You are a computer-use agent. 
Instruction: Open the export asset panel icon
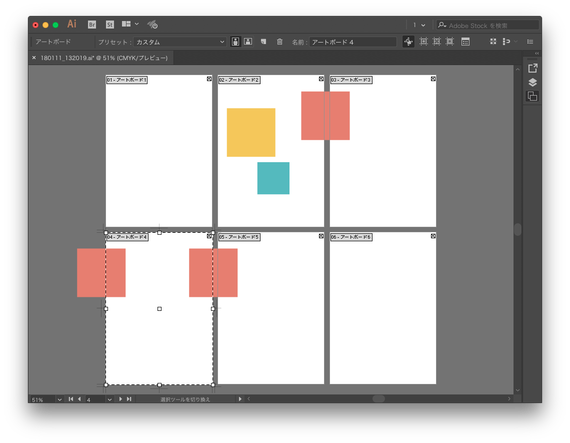533,68
